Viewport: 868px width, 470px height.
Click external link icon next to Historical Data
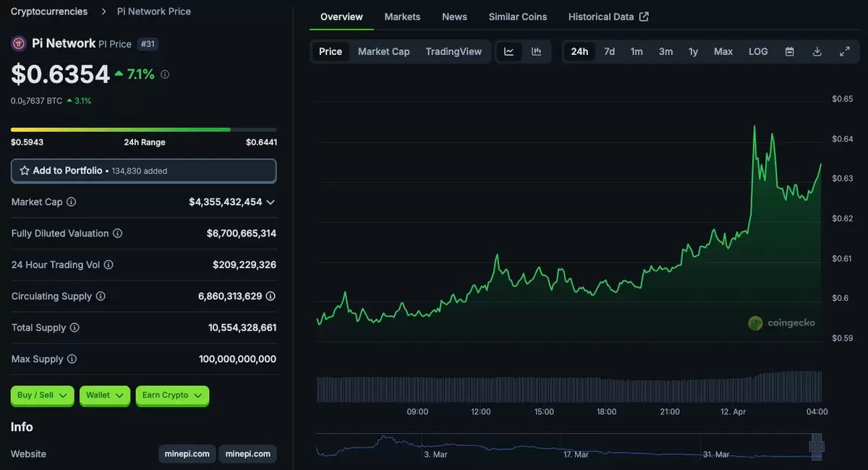(644, 17)
